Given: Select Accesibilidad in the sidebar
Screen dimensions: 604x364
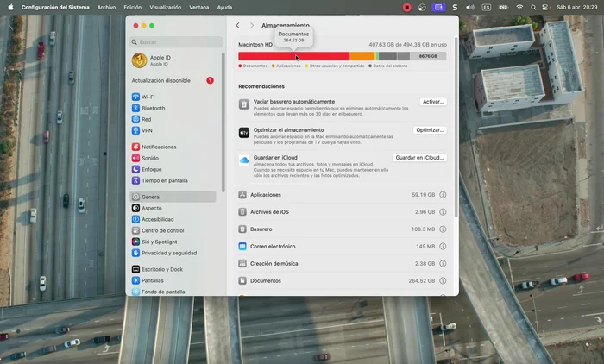Looking at the screenshot, I should pos(157,219).
